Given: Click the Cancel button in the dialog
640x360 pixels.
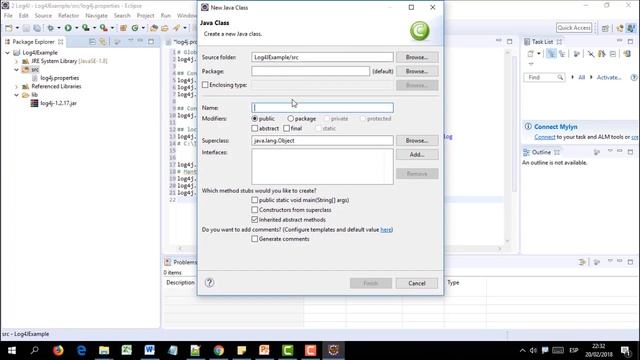Looking at the screenshot, I should pos(417,283).
